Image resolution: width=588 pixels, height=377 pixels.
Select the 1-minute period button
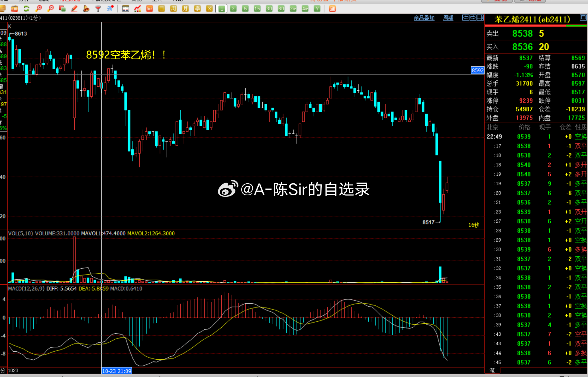pyautogui.click(x=221, y=9)
